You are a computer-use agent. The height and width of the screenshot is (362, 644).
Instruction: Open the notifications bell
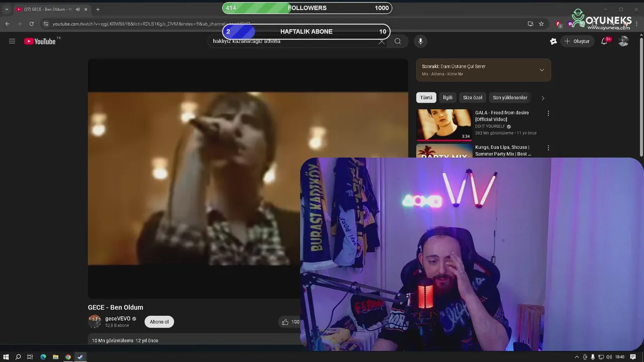[604, 41]
